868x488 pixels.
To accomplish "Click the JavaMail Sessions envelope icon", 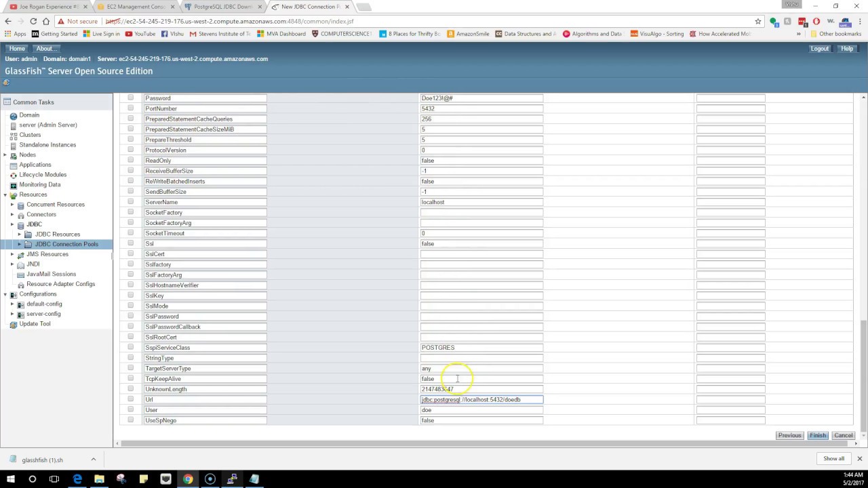I will 20,274.
